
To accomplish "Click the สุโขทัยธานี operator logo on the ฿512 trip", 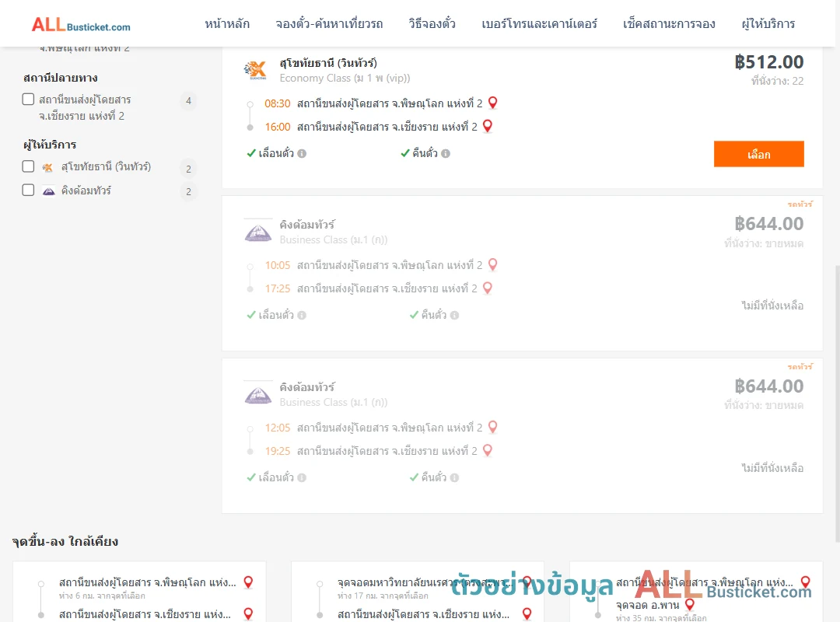I will [255, 70].
